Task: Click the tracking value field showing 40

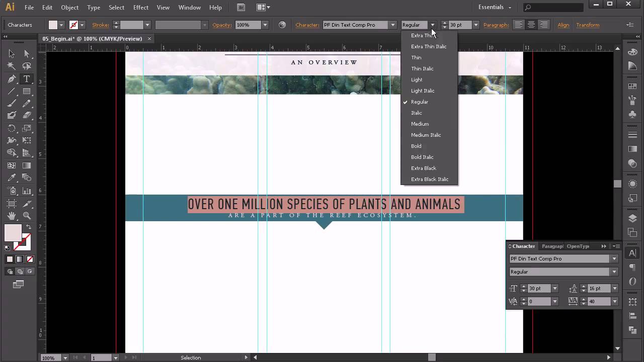Action: pos(599,301)
